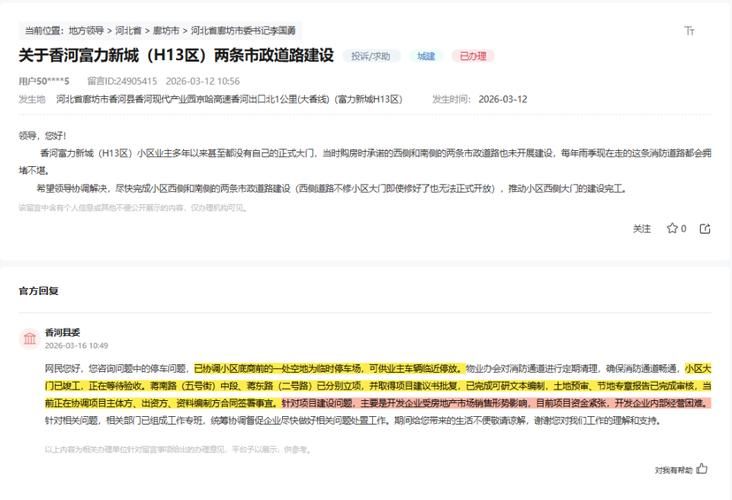Screen dimensions: 732x500
Task: Click 对我有帮助 helpful text
Action: (x=674, y=470)
